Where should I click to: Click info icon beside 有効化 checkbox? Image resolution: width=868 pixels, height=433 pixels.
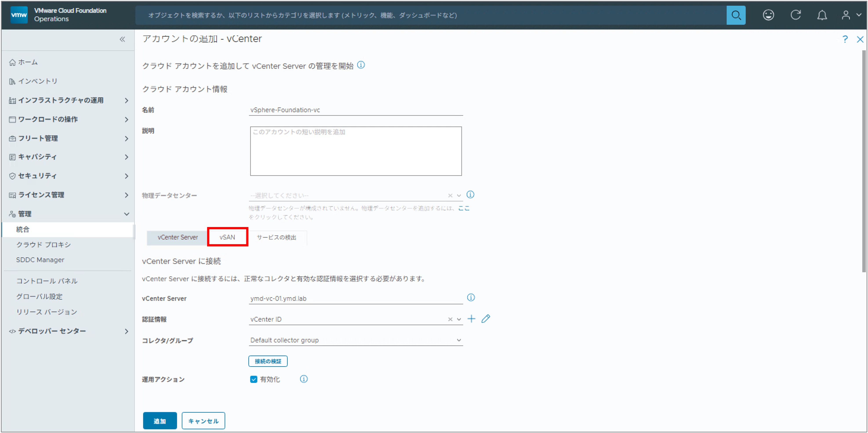[304, 379]
